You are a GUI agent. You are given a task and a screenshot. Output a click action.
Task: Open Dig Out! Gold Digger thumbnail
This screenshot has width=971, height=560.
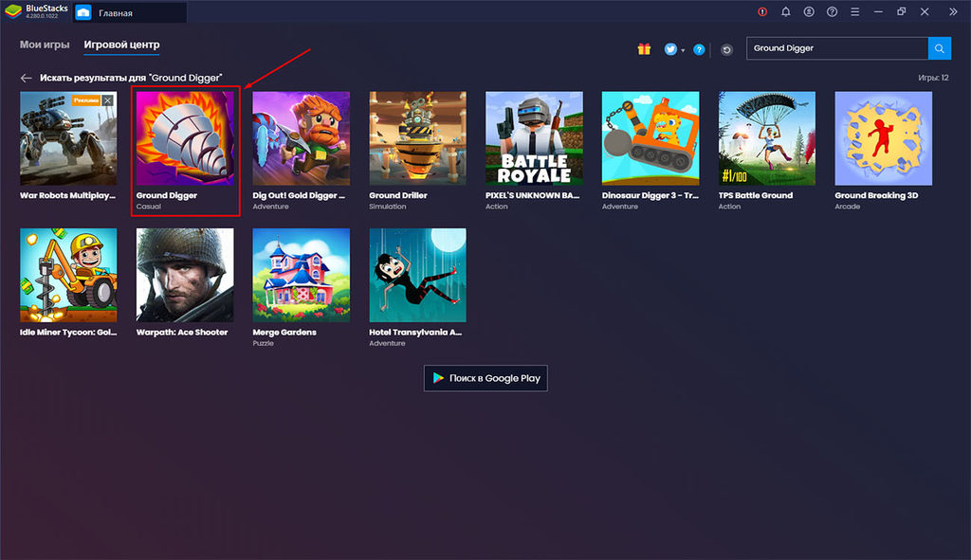click(301, 138)
